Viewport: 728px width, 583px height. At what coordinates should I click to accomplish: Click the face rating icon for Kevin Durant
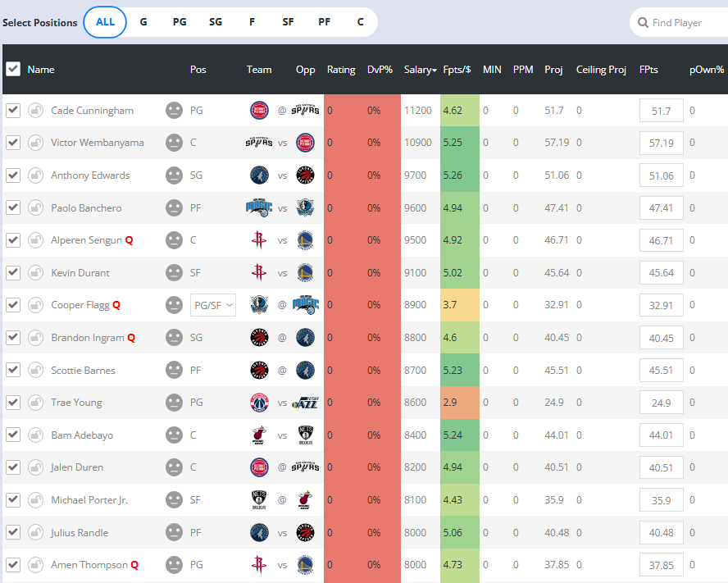[174, 273]
